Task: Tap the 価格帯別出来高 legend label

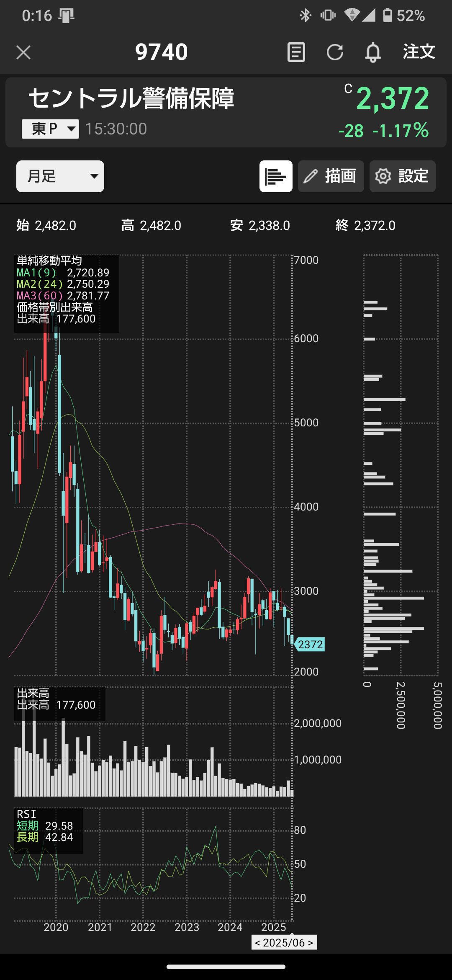Action: point(55,307)
